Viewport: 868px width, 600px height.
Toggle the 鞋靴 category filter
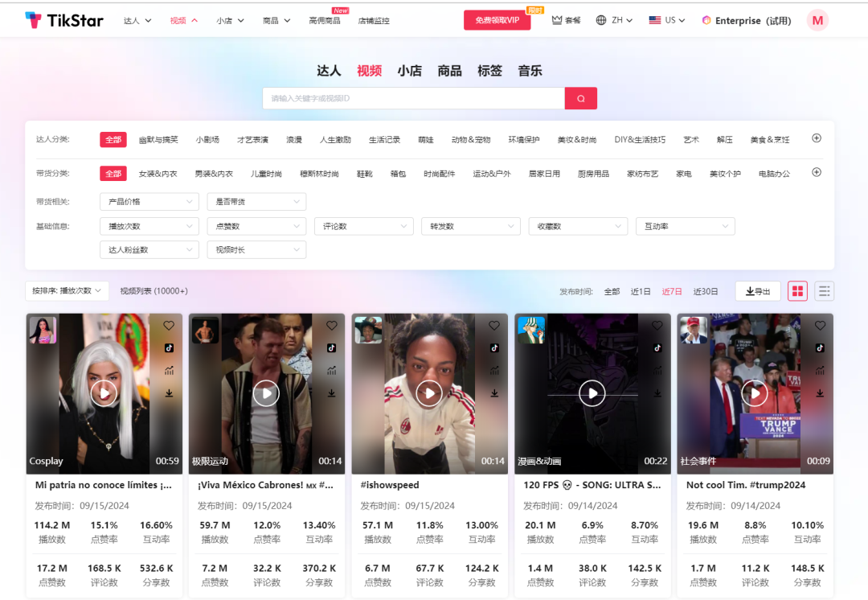(364, 173)
